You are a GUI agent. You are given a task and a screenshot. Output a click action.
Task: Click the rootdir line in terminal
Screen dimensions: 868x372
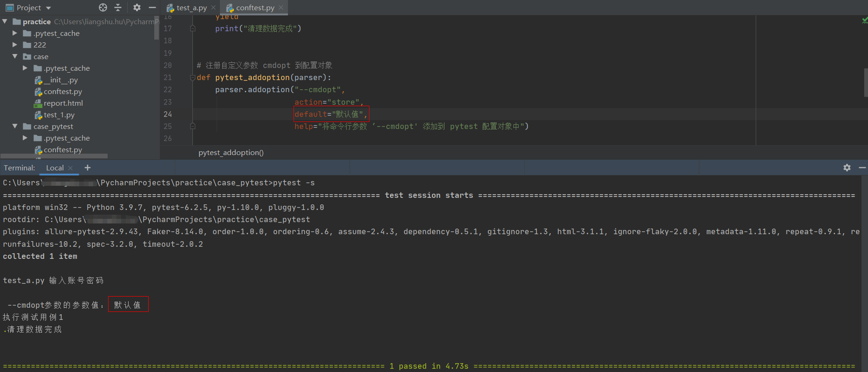coord(156,219)
